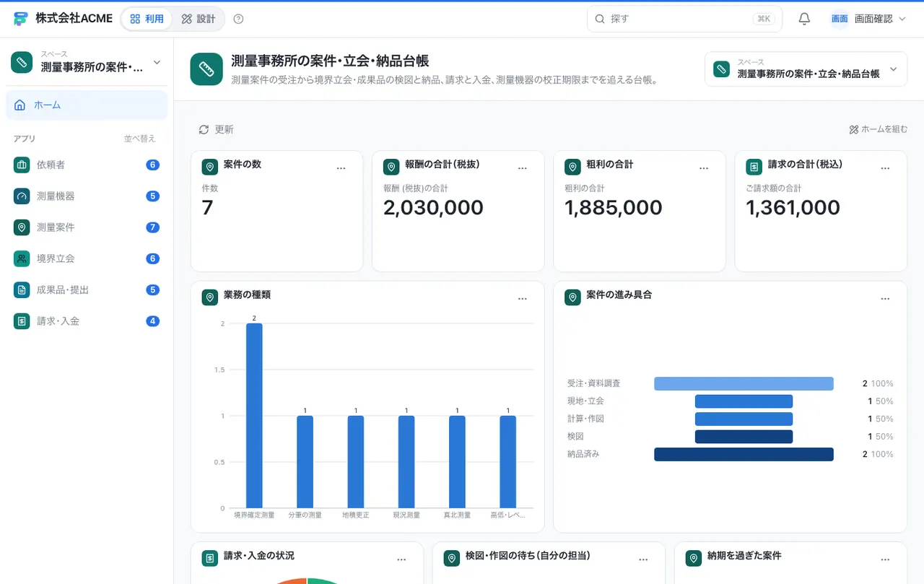Click 並べ替え in the sidebar
This screenshot has height=584, width=924.
139,139
